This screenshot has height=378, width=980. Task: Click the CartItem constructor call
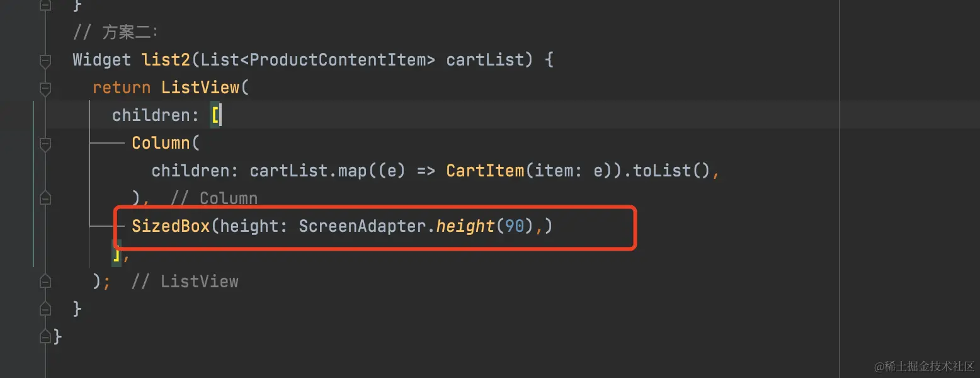pyautogui.click(x=485, y=171)
